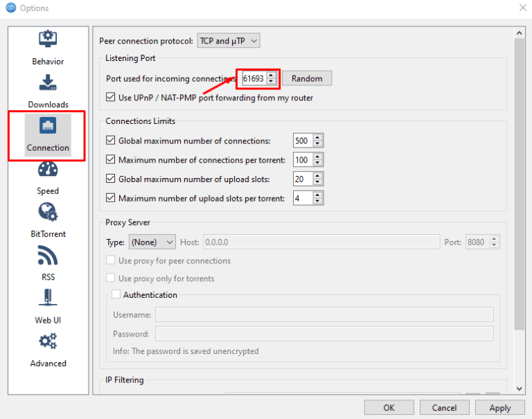Increase global maximum connections value
532x419 pixels.
317,137
